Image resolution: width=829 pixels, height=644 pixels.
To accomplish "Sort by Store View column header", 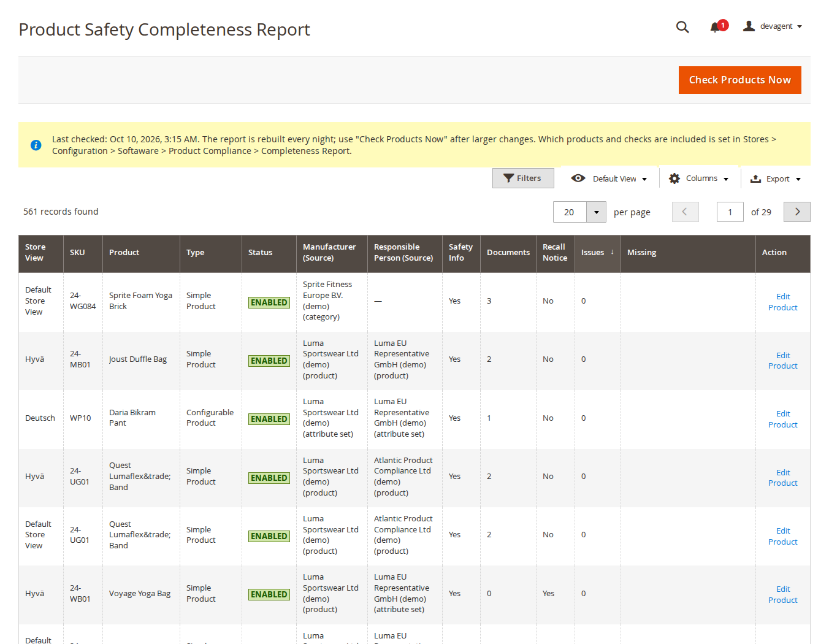I will [41, 253].
